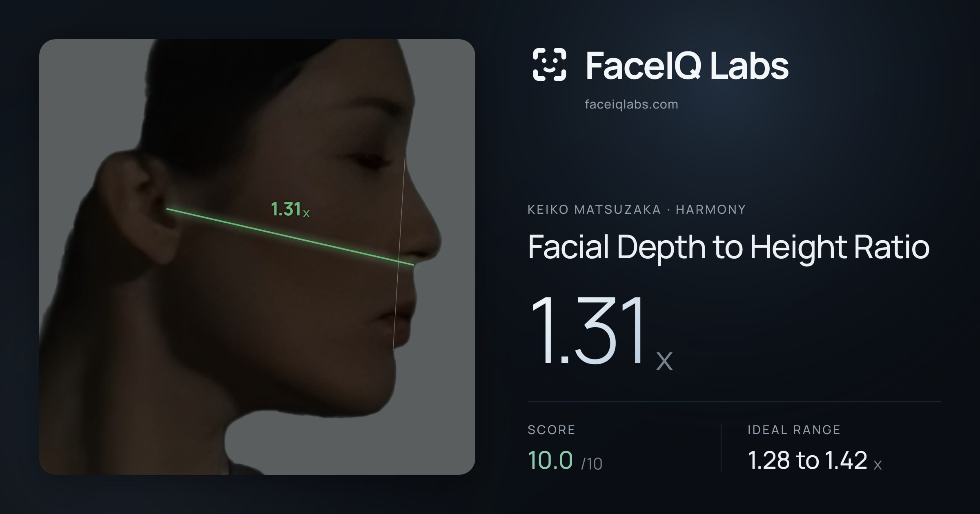Open the faceiqlabs.com link

click(631, 104)
